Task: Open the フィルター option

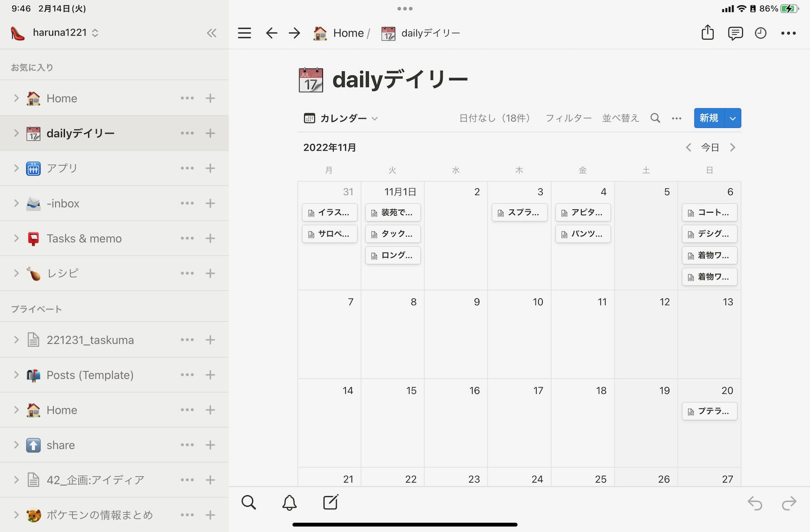Action: [x=569, y=119]
